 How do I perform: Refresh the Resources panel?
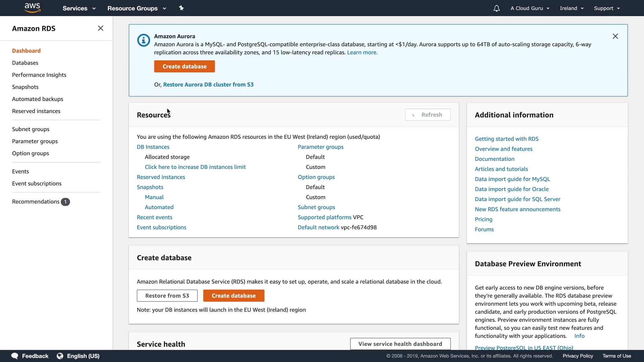coord(428,115)
